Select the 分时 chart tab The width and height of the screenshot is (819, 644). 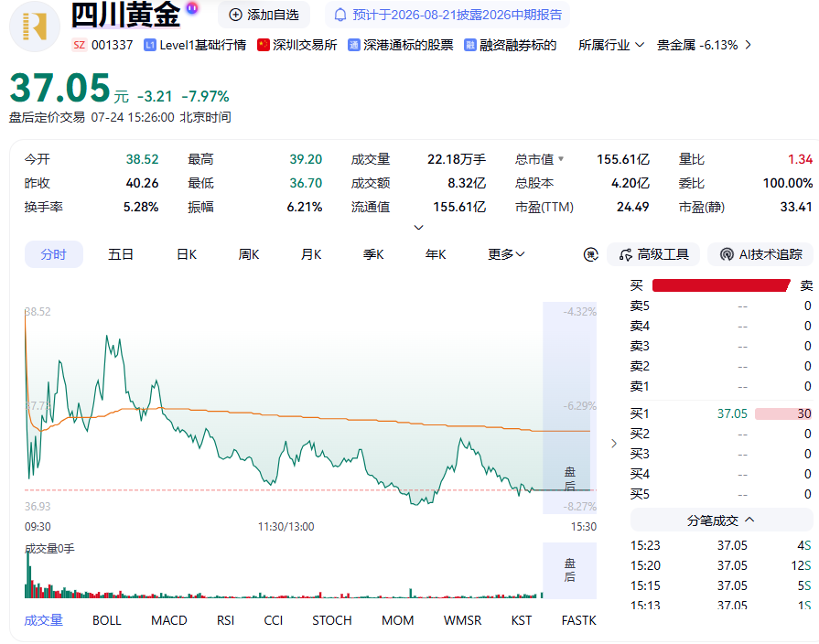click(x=54, y=254)
